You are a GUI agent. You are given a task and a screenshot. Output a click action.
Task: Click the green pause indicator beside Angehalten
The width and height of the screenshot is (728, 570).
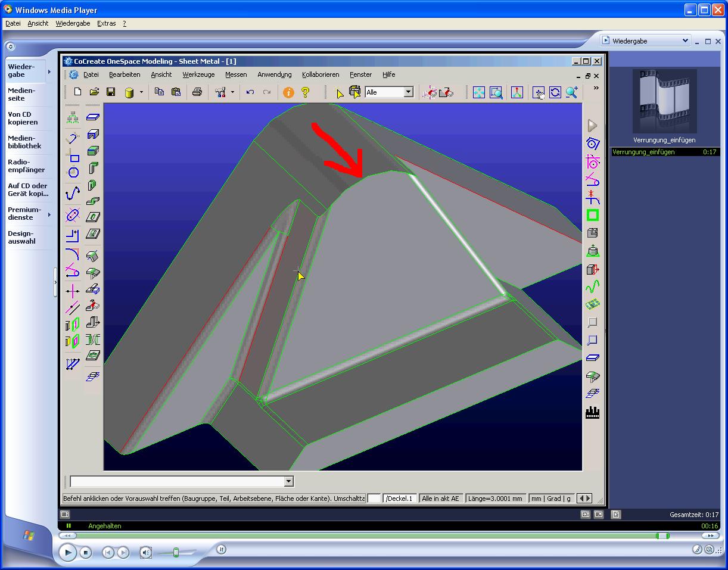tap(69, 526)
